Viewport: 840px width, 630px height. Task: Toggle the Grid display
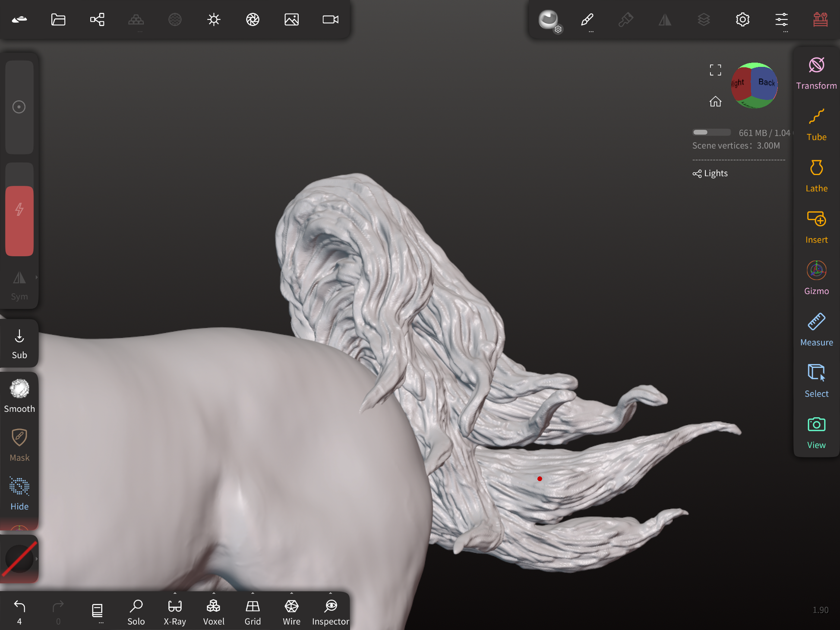point(253,611)
